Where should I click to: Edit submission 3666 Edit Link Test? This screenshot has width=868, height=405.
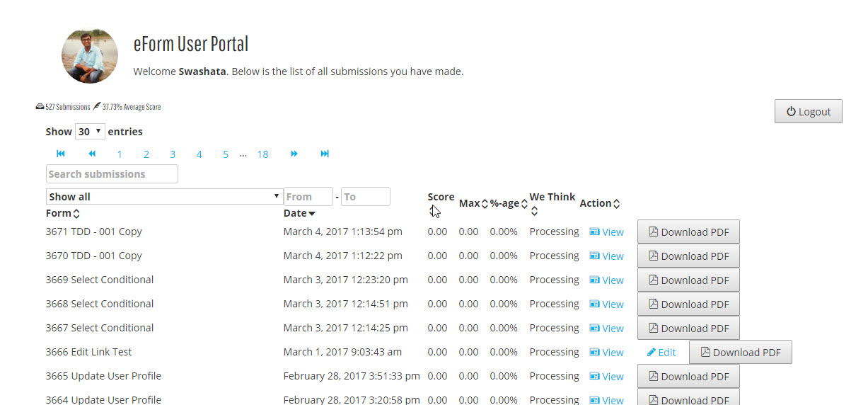661,352
